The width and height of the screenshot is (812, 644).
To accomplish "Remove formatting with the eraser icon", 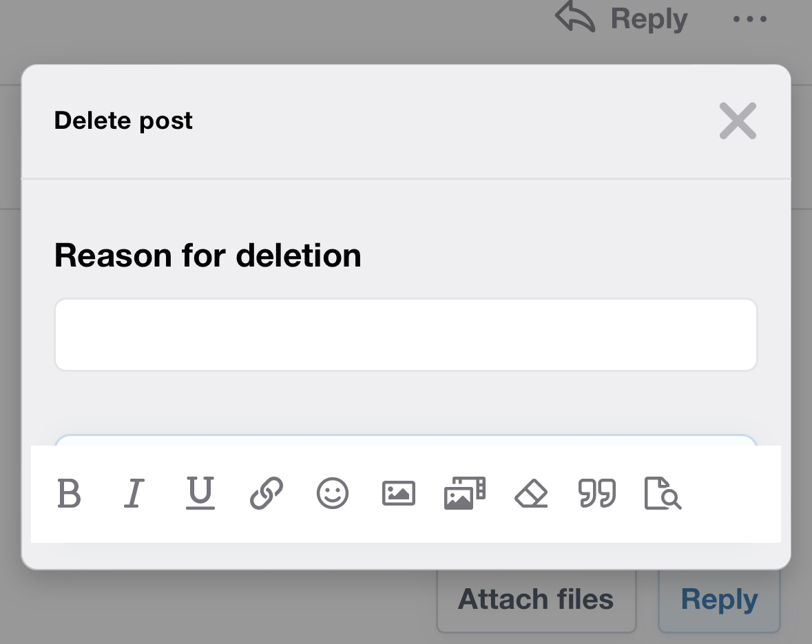I will tap(531, 494).
